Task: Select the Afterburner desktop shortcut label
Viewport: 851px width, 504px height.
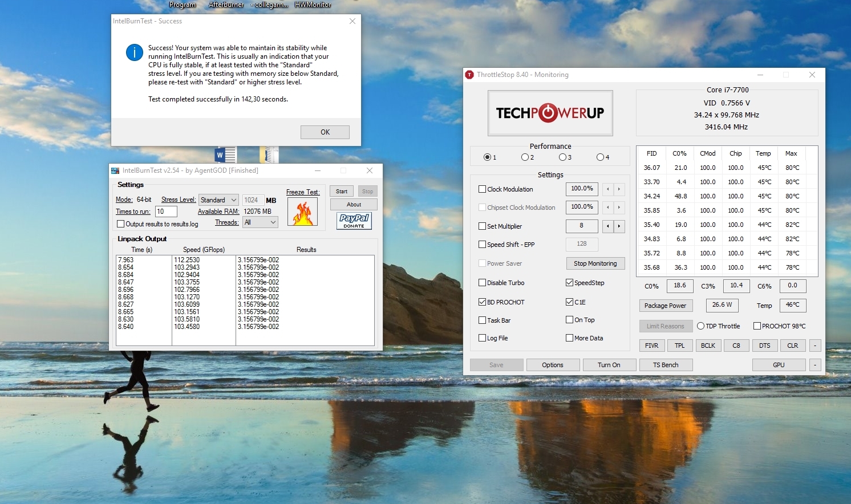Action: coord(226,5)
